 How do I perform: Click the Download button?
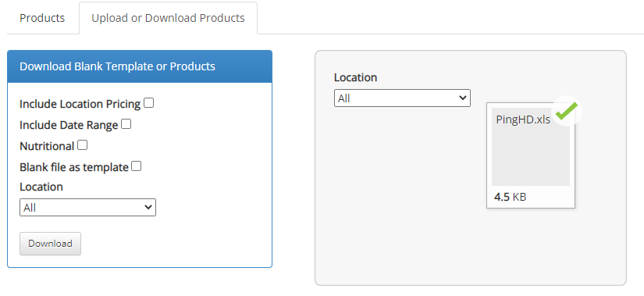pyautogui.click(x=50, y=244)
